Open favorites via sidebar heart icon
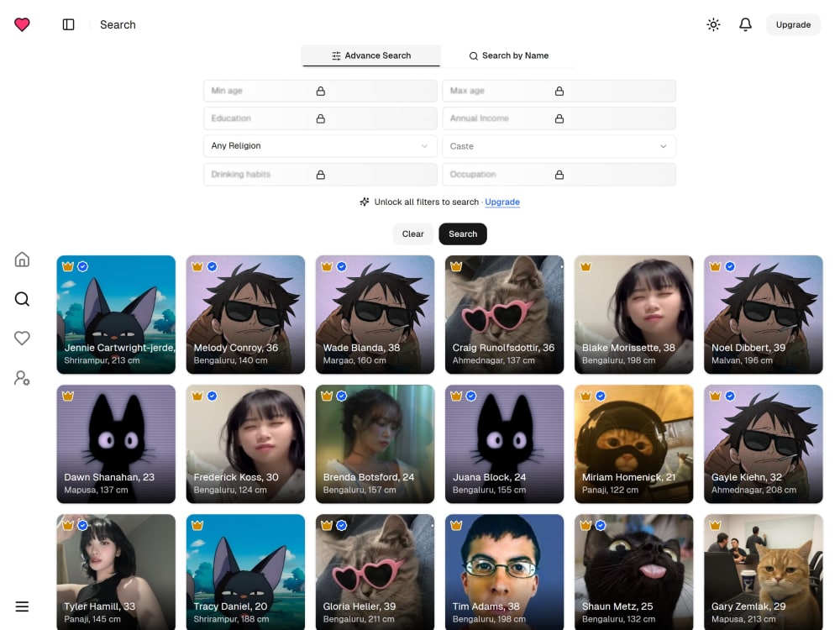The image size is (840, 630). pos(22,338)
